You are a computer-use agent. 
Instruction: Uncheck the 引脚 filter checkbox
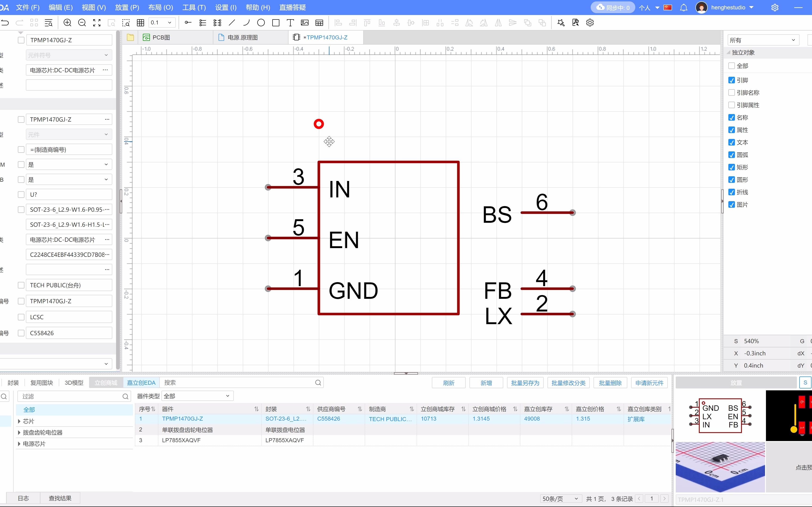[731, 80]
